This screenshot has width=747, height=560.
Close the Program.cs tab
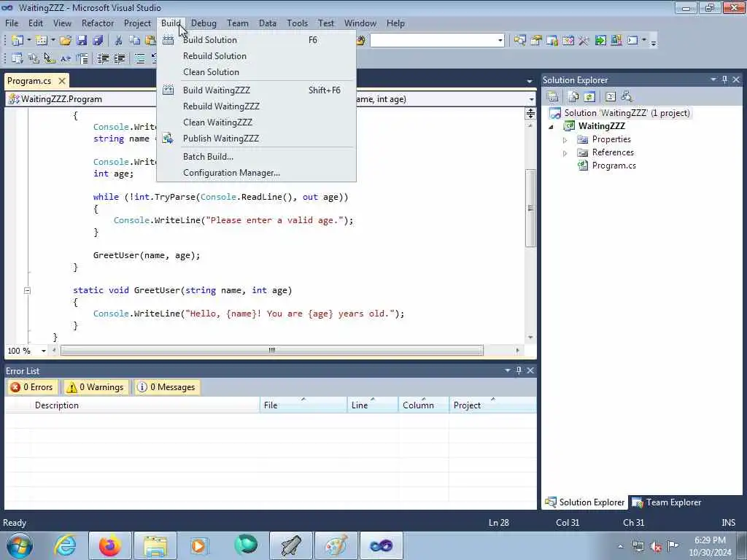click(x=61, y=81)
